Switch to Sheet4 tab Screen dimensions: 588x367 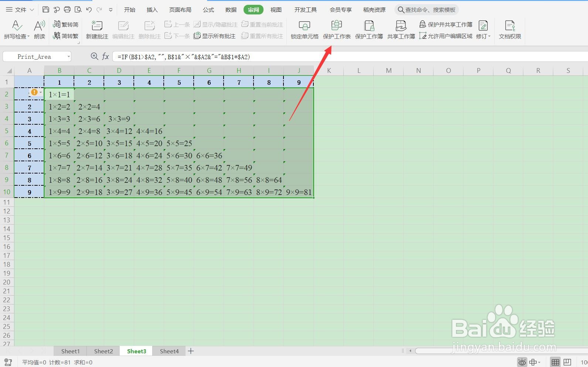[x=169, y=351]
